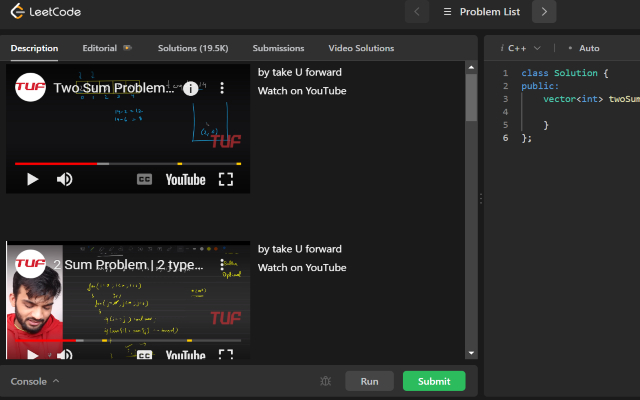Seek on Two Sum Problem video progress bar
Viewport: 640px width, 400px height.
128,164
